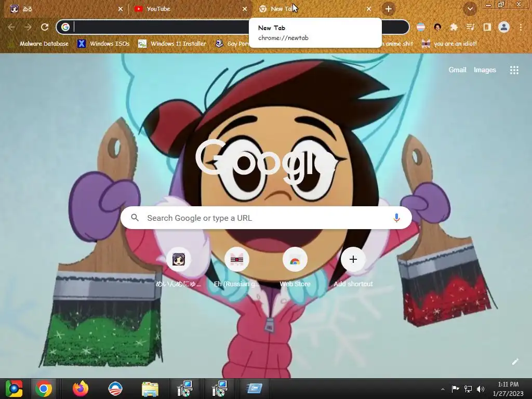Click the Chrome taskbar icon
This screenshot has height=399, width=532.
point(44,389)
